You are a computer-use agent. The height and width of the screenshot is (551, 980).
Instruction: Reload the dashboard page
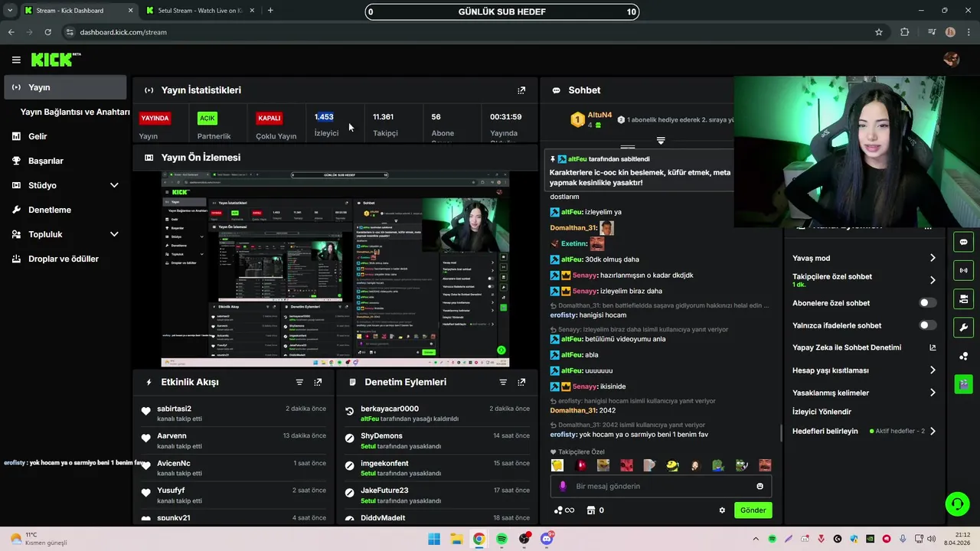coord(47,32)
